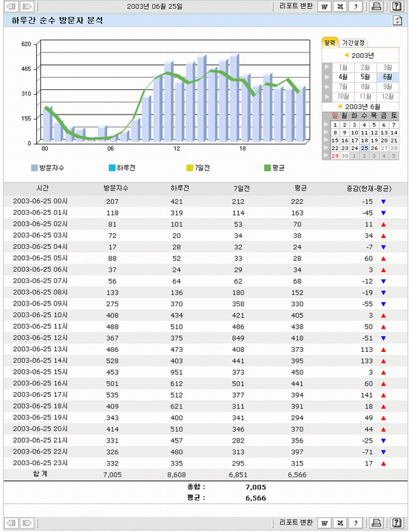Go to previous day in footer toolbar

tap(12, 522)
